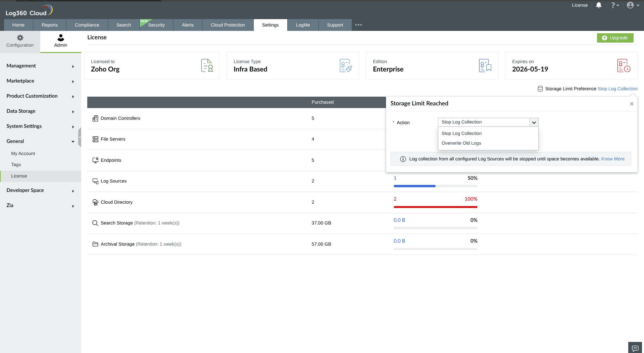Switch to the Compliance tab
Screen dimensions: 644x353
pyautogui.click(x=87, y=25)
